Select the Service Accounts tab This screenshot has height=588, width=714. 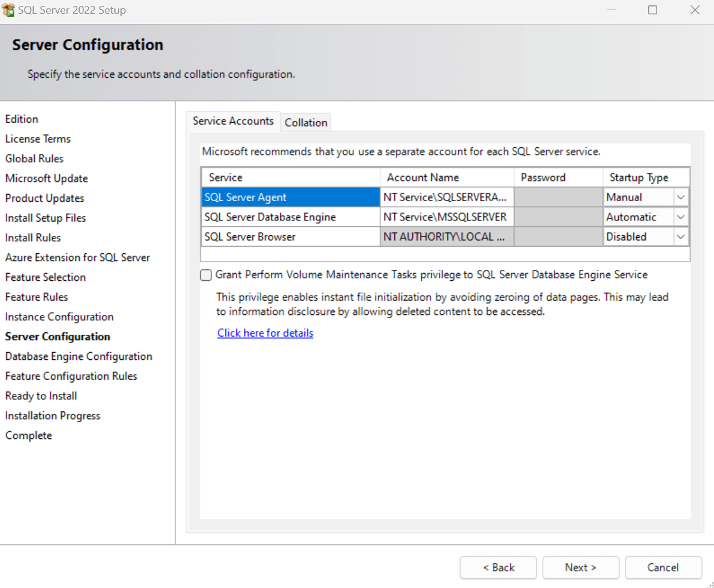(x=233, y=121)
